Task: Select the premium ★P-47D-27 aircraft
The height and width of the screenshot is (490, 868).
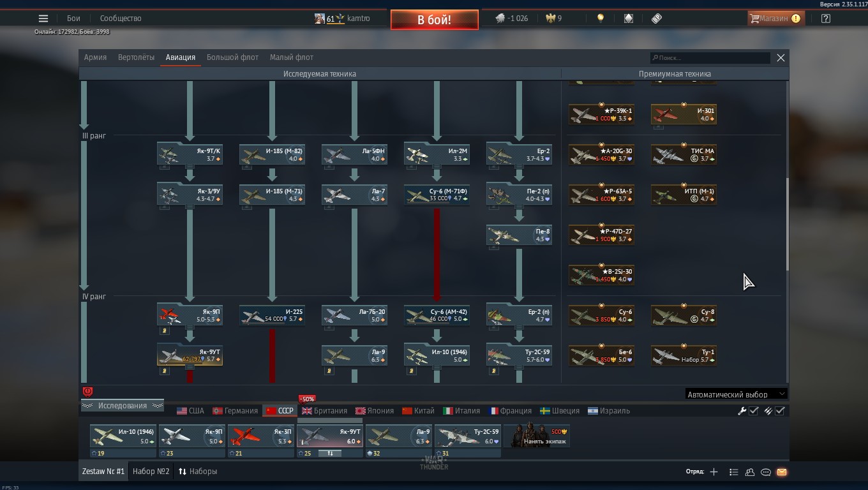Action: coord(601,235)
